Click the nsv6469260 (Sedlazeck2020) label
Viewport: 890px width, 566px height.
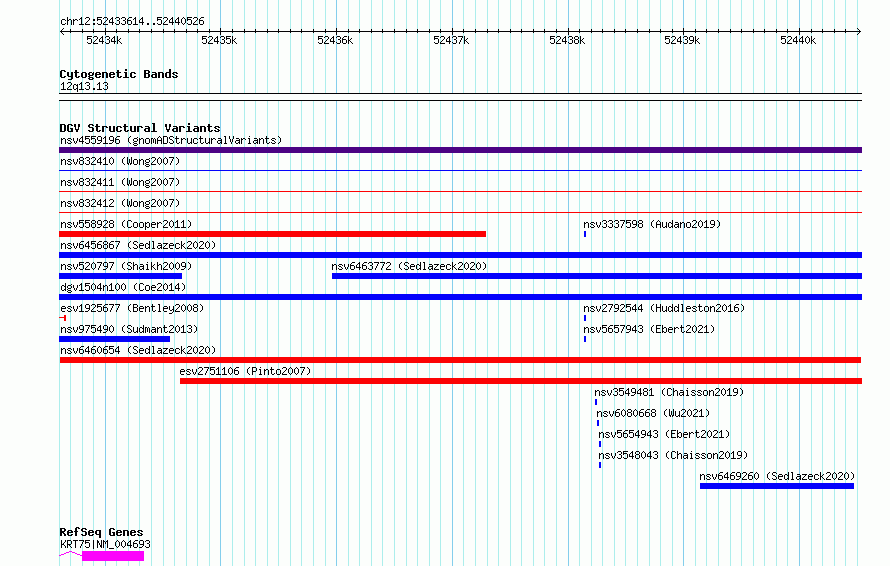[x=777, y=476]
